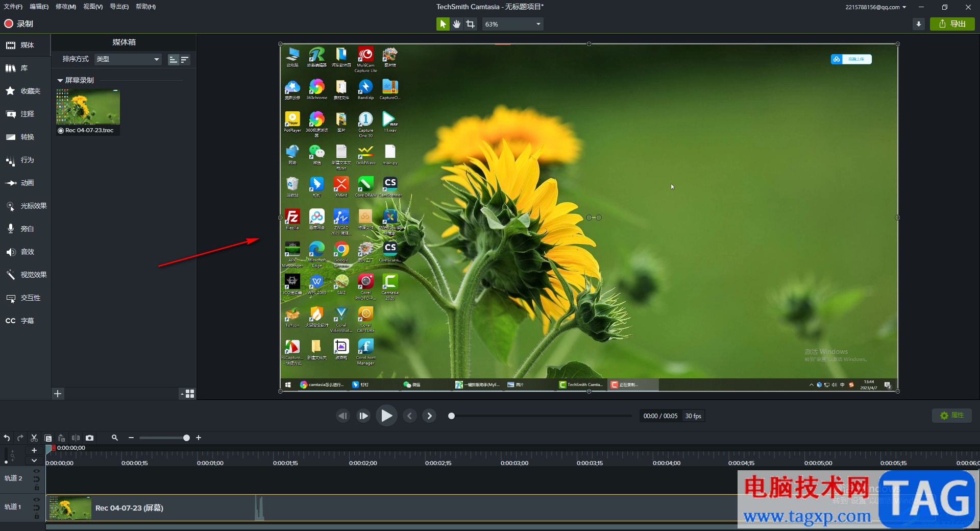Redo action on timeline toolbar
This screenshot has height=531, width=980.
[x=20, y=438]
